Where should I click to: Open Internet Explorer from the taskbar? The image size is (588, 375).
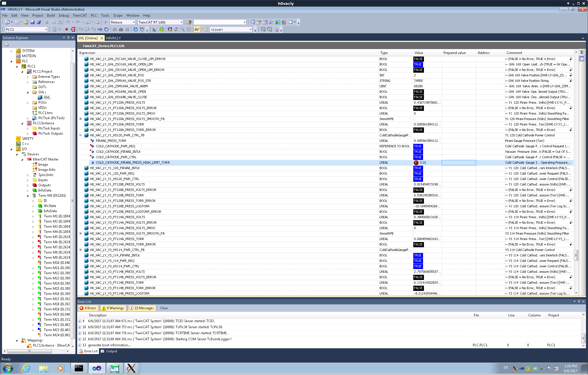pyautogui.click(x=26, y=368)
